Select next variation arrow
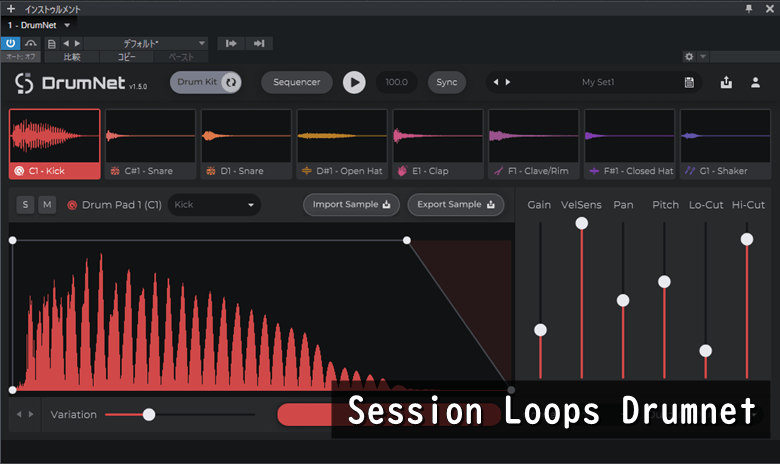Viewport: 780px width, 464px height. click(31, 414)
